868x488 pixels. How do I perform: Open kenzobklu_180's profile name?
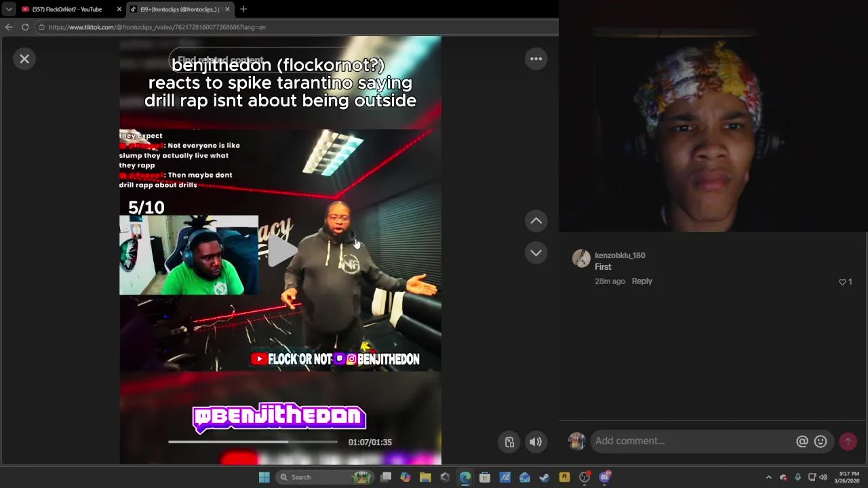(x=620, y=256)
